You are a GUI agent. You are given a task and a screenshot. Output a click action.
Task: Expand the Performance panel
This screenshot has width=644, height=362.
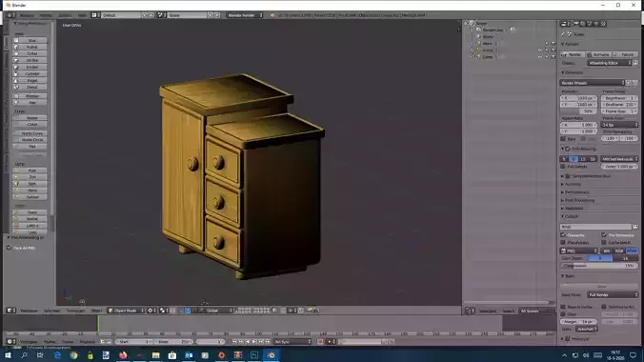576,191
